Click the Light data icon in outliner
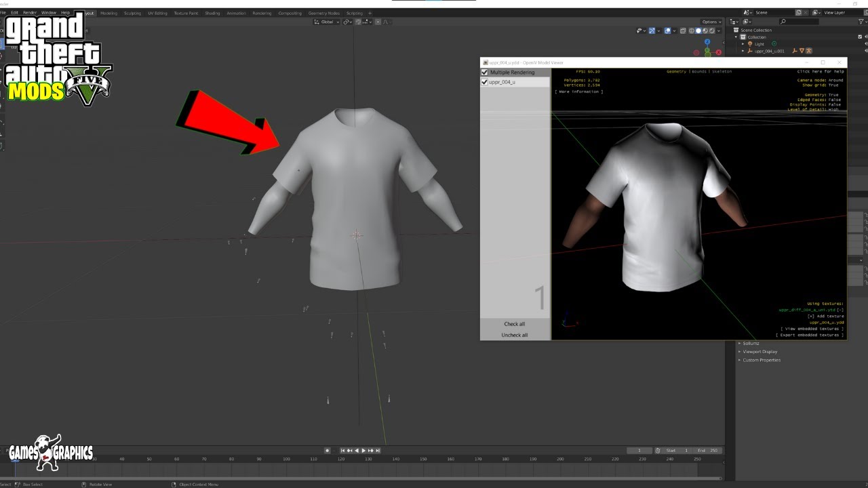The width and height of the screenshot is (868, 488). (774, 44)
